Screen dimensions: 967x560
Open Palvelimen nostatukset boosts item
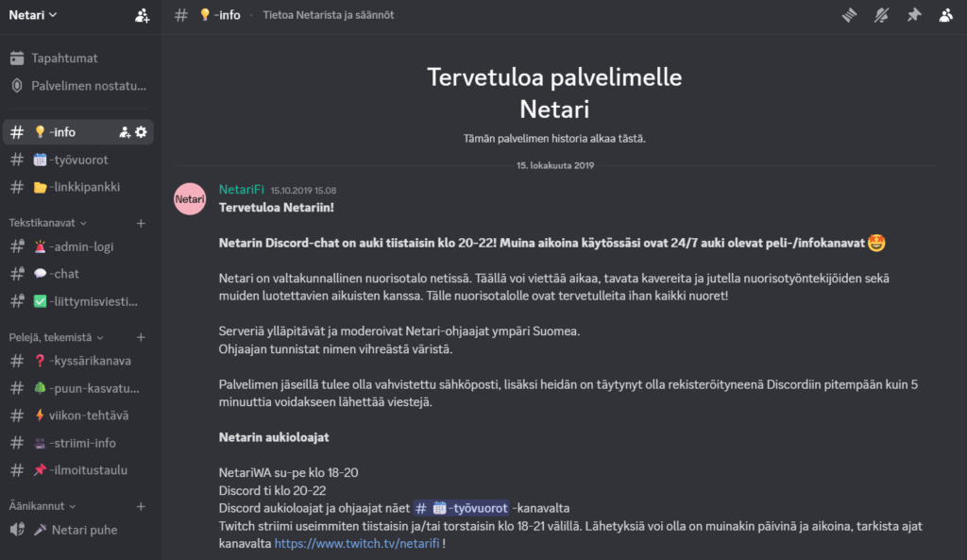(89, 86)
